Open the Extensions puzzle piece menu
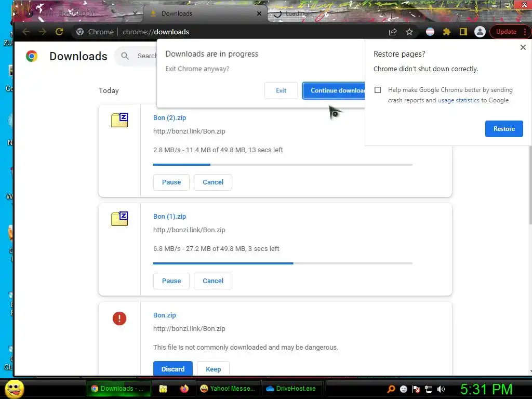The height and width of the screenshot is (399, 532). point(446,32)
